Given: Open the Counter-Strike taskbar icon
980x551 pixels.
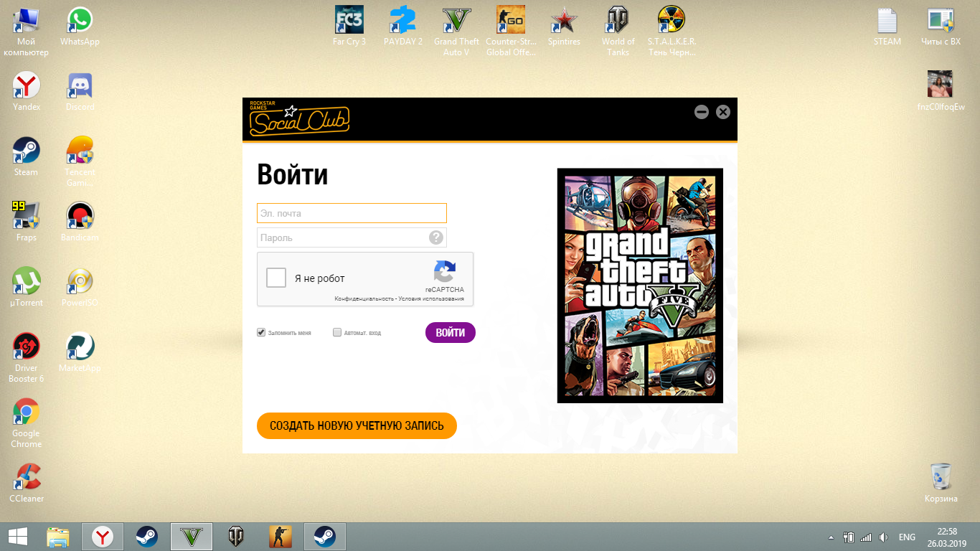Looking at the screenshot, I should (x=281, y=536).
